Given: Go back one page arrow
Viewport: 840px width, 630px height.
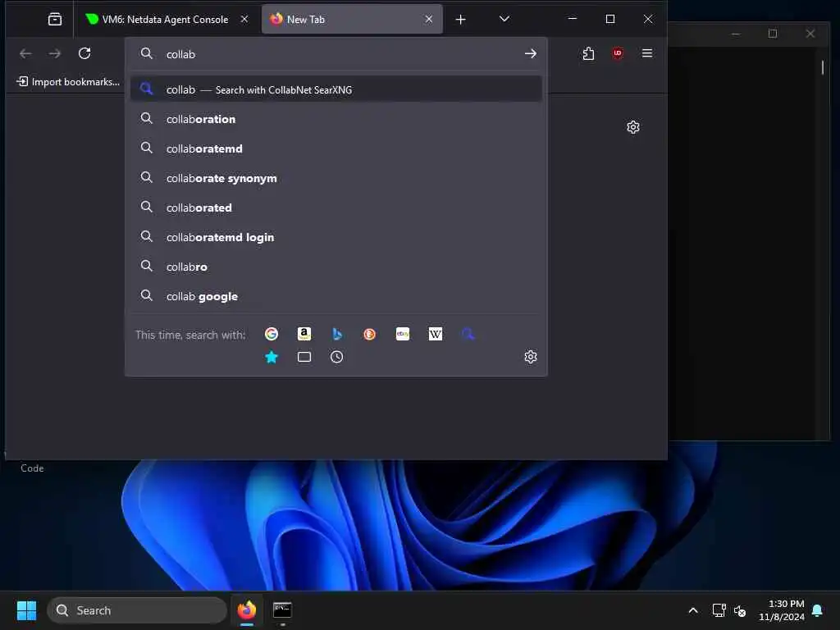Looking at the screenshot, I should (x=25, y=53).
